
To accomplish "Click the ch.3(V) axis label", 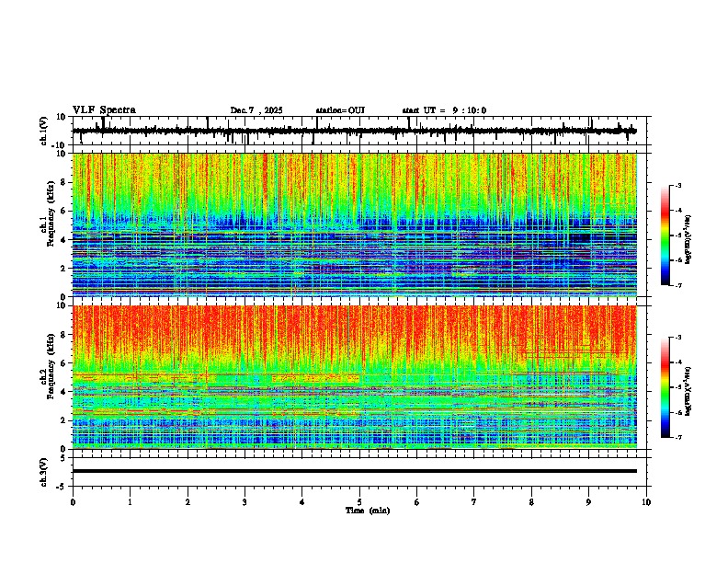I will tap(44, 472).
